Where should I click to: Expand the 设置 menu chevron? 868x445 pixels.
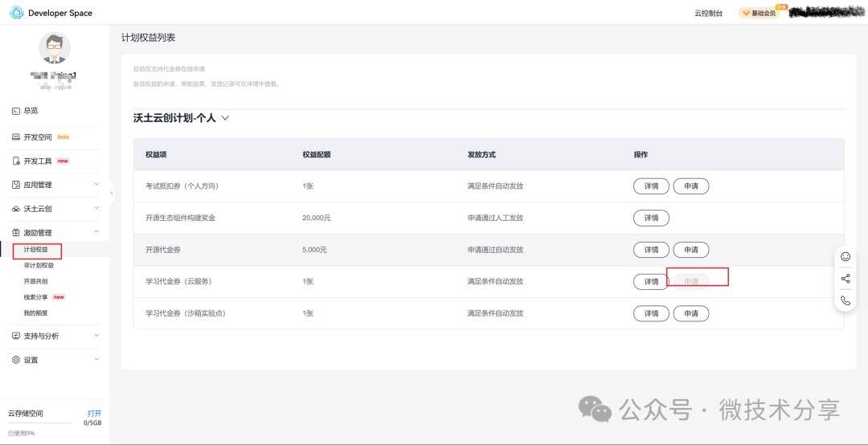96,359
